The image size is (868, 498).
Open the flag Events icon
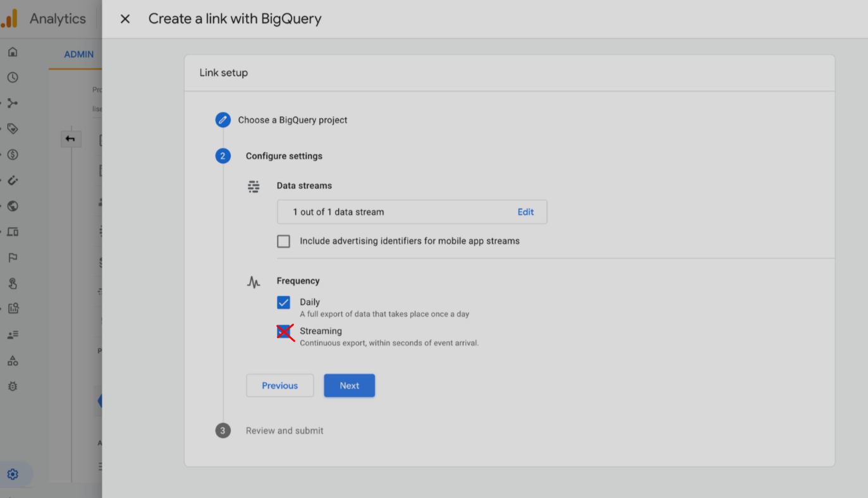click(13, 258)
